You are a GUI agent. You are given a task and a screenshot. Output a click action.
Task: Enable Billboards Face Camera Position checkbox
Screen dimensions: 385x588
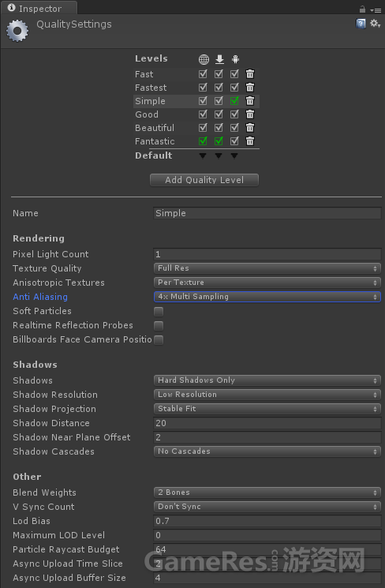(159, 340)
